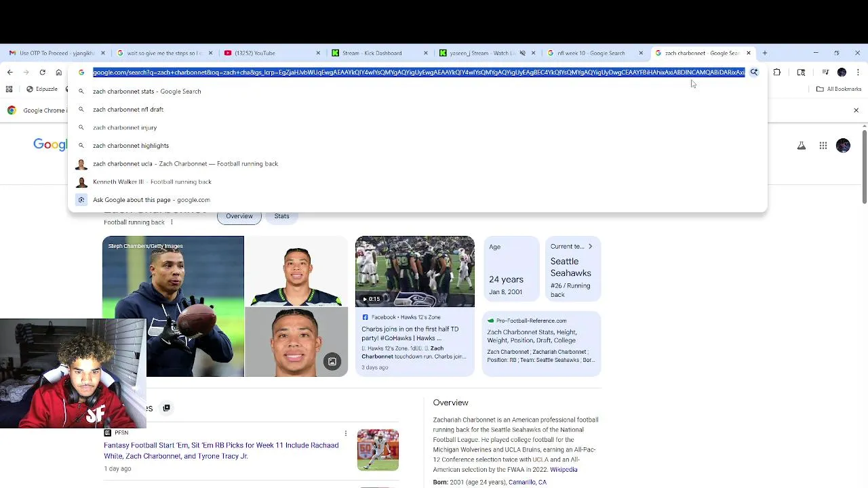This screenshot has height=488, width=868.
Task: Choose Kenneth Walker III suggestion
Action: pyautogui.click(x=418, y=182)
